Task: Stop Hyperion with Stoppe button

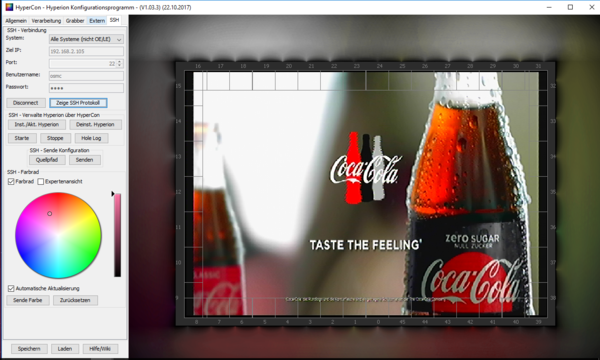Action: point(55,138)
